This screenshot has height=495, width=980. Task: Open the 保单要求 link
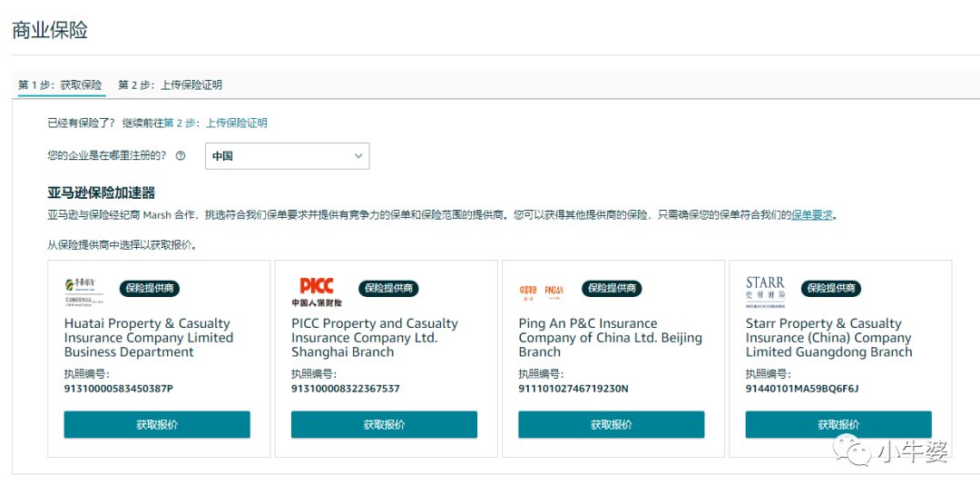pyautogui.click(x=812, y=214)
